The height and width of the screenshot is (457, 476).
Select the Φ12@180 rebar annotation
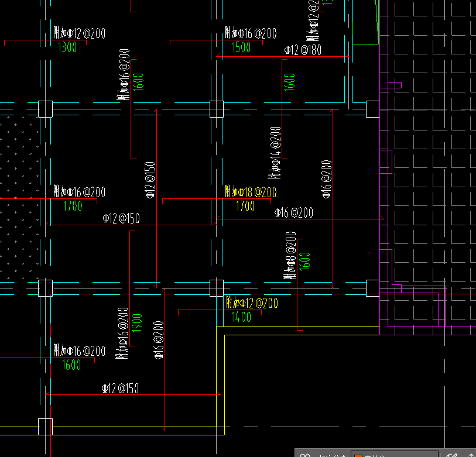click(x=303, y=50)
